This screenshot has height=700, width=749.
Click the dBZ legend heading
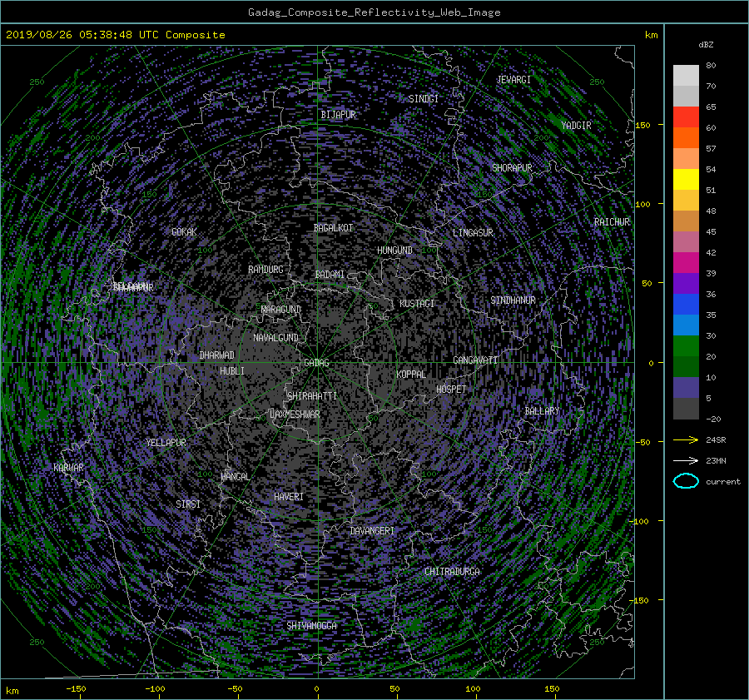click(x=706, y=45)
